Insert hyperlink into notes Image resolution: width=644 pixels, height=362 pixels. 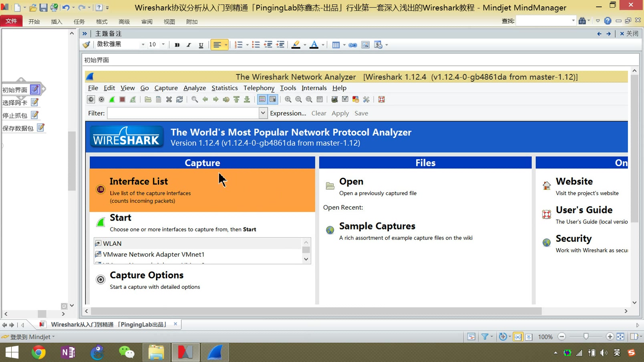(x=353, y=45)
